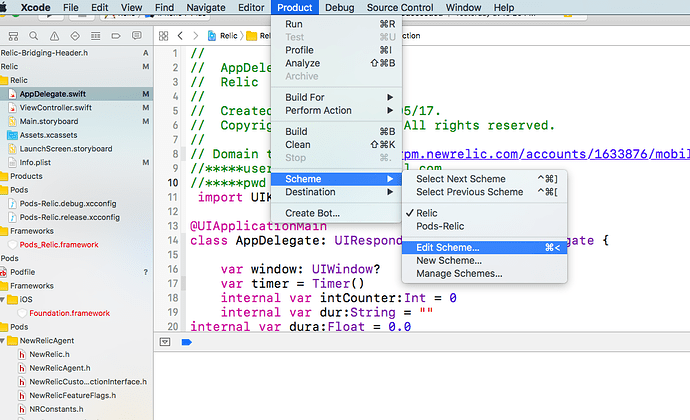Viewport: 690px width, 420px height.
Task: Open the Xcode menu
Action: [x=36, y=7]
